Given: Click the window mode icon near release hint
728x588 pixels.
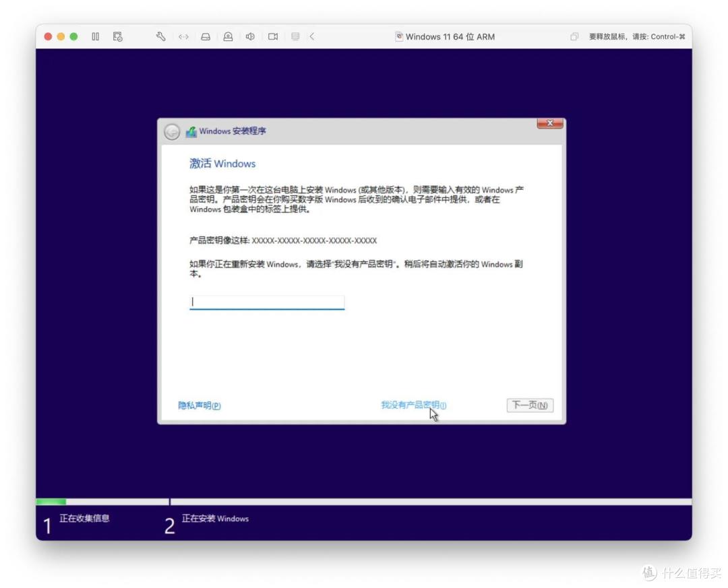Looking at the screenshot, I should 574,36.
